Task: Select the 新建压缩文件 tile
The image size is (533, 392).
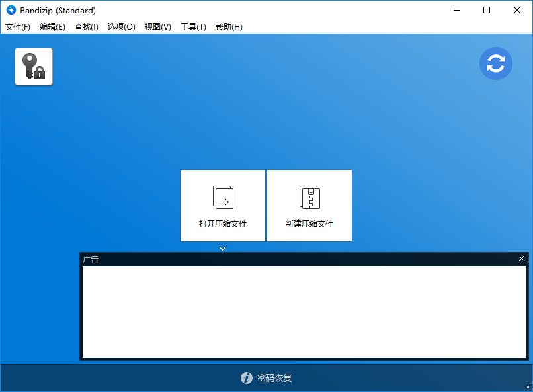Action: click(x=309, y=206)
